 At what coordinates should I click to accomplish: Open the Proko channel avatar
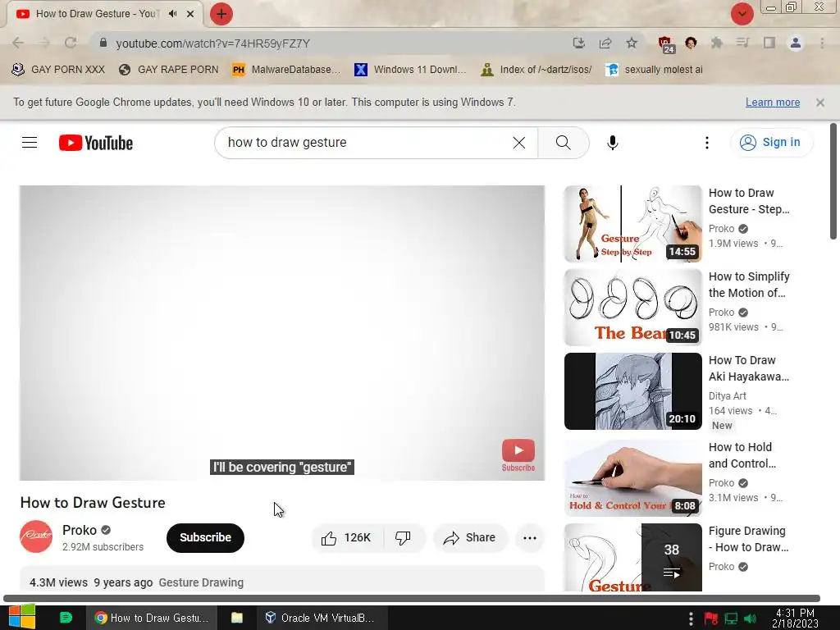pos(36,536)
